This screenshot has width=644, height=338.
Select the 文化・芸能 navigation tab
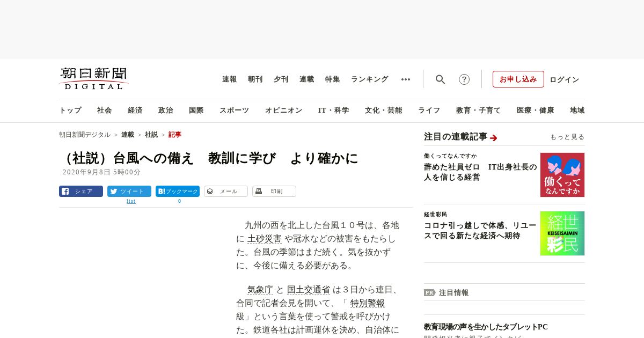coord(384,111)
